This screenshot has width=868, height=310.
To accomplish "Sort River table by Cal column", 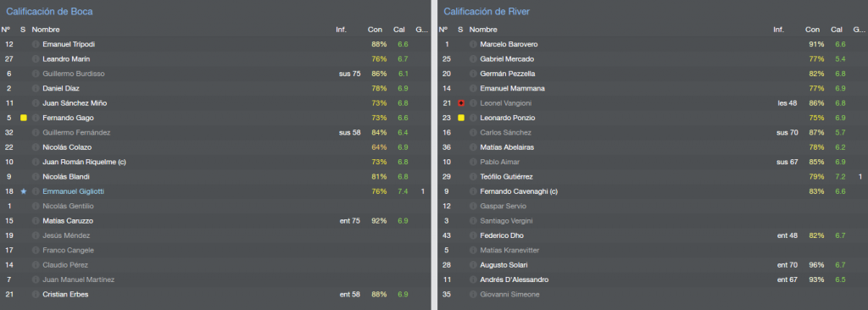I will point(837,30).
